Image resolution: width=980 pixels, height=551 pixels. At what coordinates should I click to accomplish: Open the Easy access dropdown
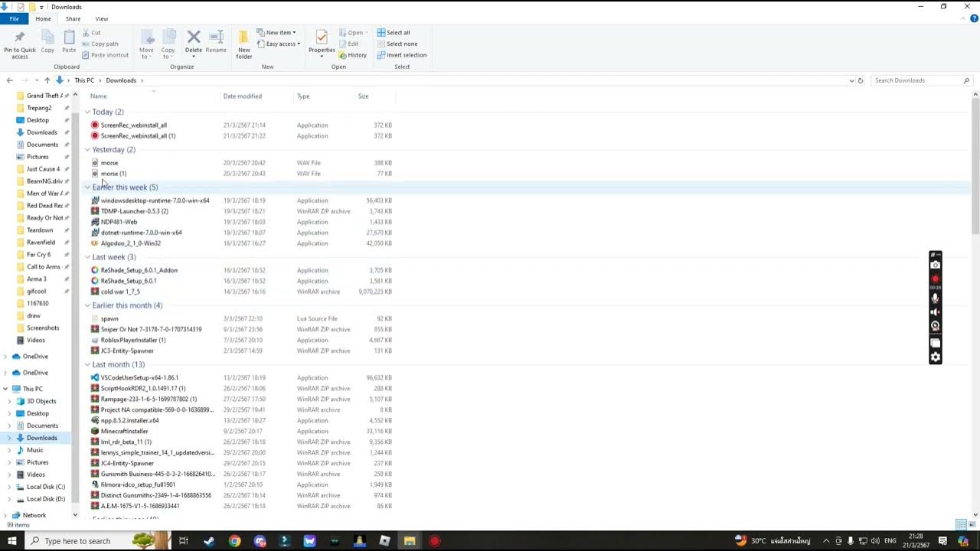click(x=277, y=44)
